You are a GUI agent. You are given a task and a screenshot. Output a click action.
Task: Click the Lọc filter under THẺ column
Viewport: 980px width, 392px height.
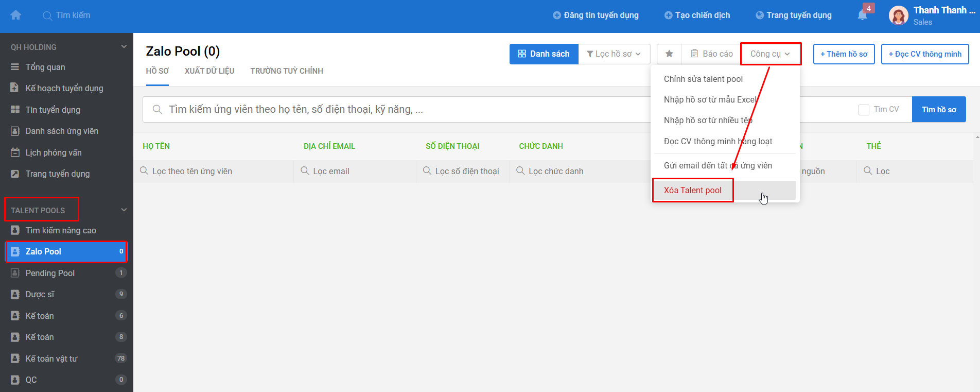[x=915, y=171]
